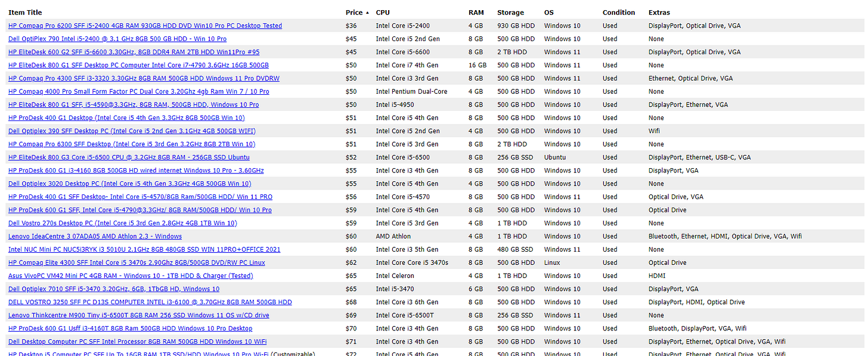Click the 930 GB HDD storage cell
This screenshot has width=868, height=356.
516,26
